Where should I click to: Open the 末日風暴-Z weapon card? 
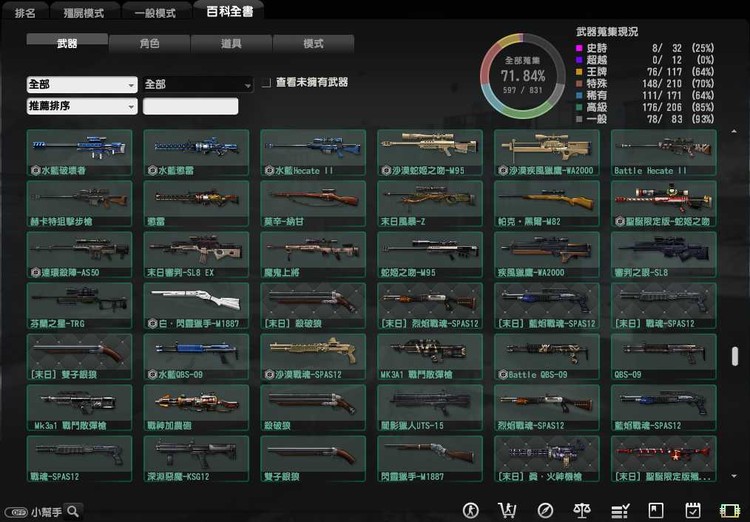430,203
